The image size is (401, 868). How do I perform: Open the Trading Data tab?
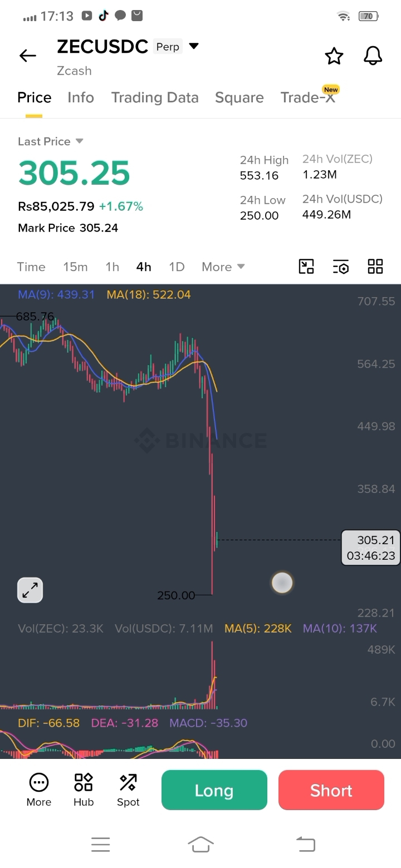click(155, 97)
